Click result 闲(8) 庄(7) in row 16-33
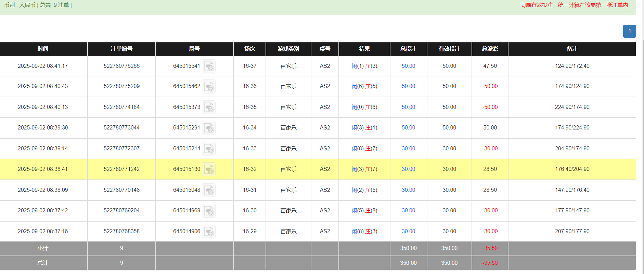The width and height of the screenshot is (644, 274). point(364,149)
